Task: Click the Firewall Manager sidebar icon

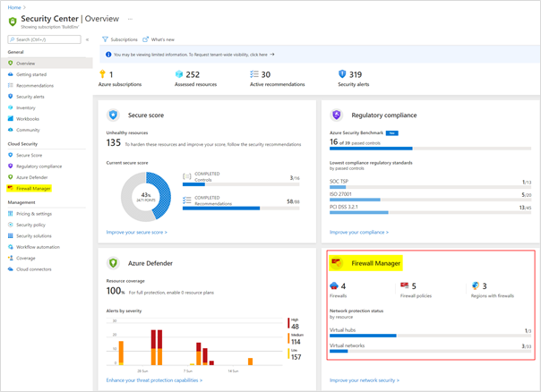Action: (11, 188)
